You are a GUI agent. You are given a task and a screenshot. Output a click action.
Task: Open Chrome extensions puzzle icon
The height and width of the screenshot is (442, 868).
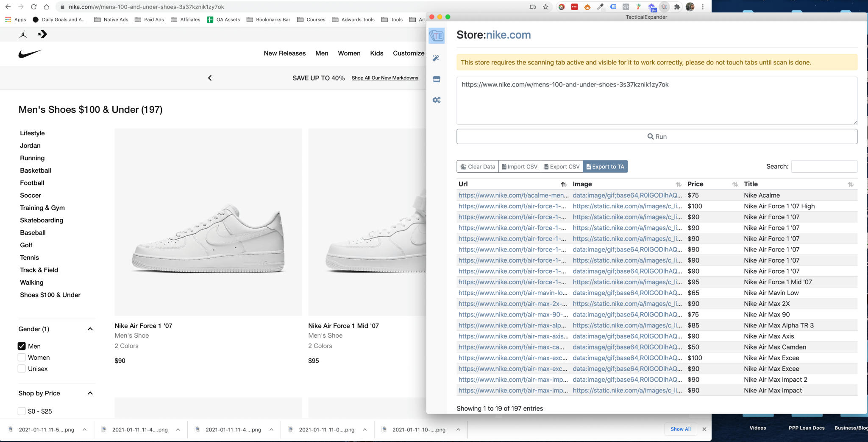click(x=677, y=7)
